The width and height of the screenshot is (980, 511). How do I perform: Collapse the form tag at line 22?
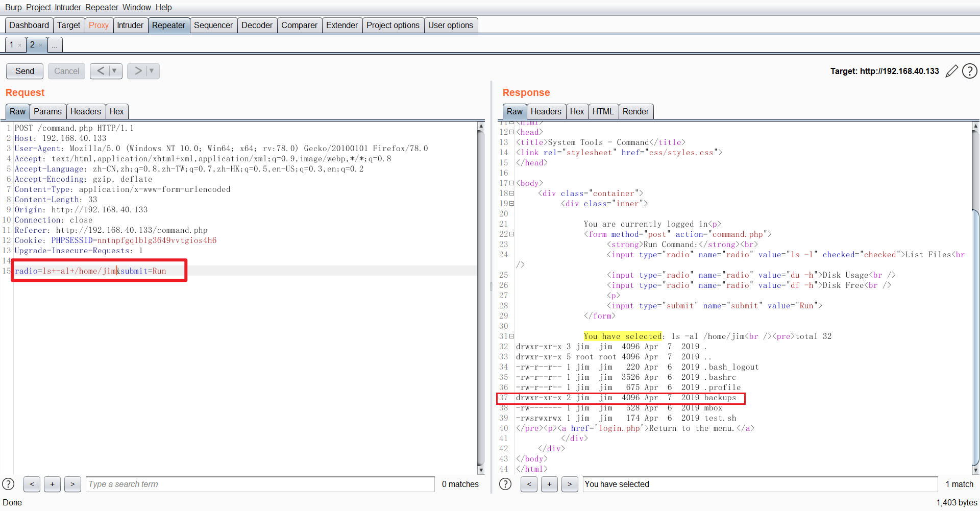click(512, 234)
